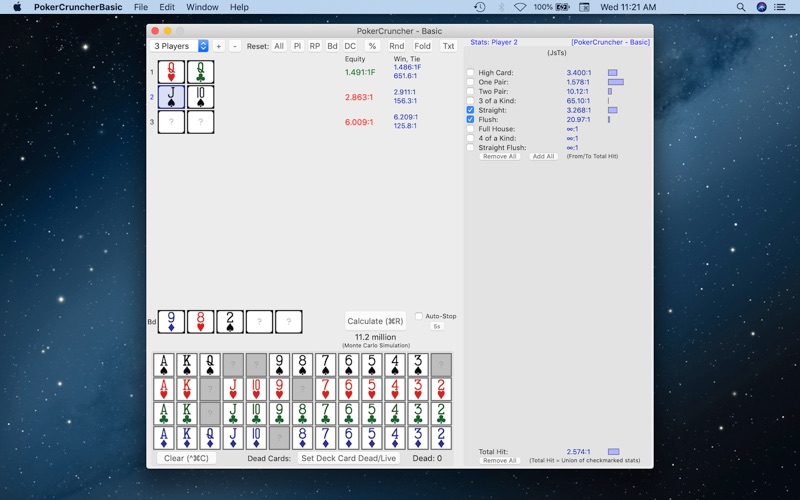Select Player 2's 10 of spades card
Viewport: 800px width, 500px height.
click(x=201, y=97)
